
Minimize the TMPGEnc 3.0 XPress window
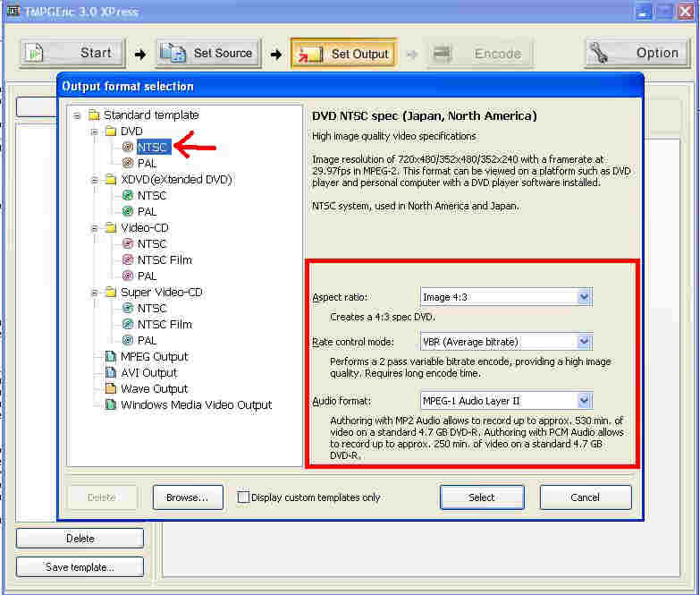644,12
